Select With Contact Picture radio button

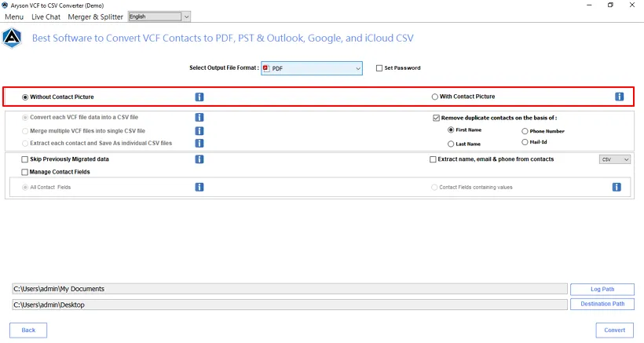click(x=434, y=97)
